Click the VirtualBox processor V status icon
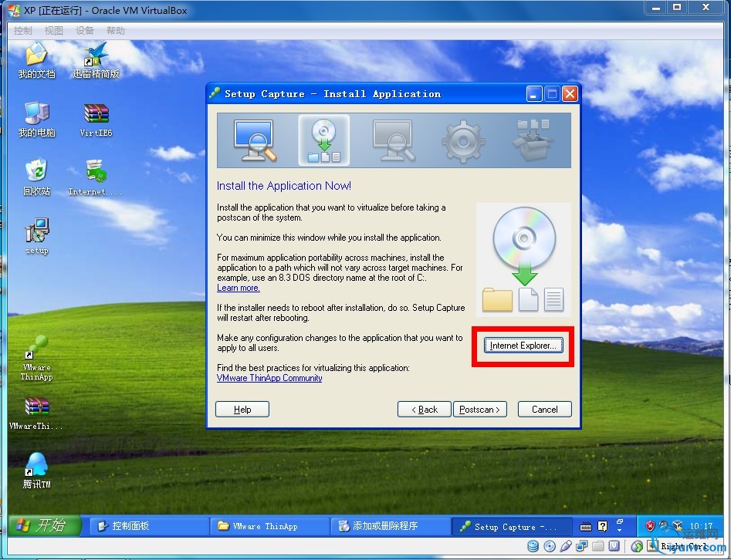The height and width of the screenshot is (560, 731). [614, 546]
